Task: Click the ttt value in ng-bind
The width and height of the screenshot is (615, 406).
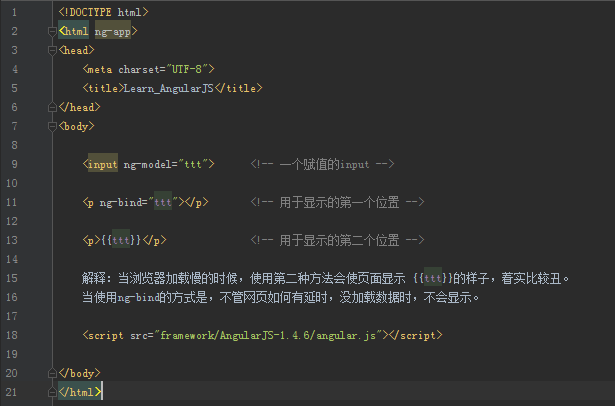Action: click(163, 202)
